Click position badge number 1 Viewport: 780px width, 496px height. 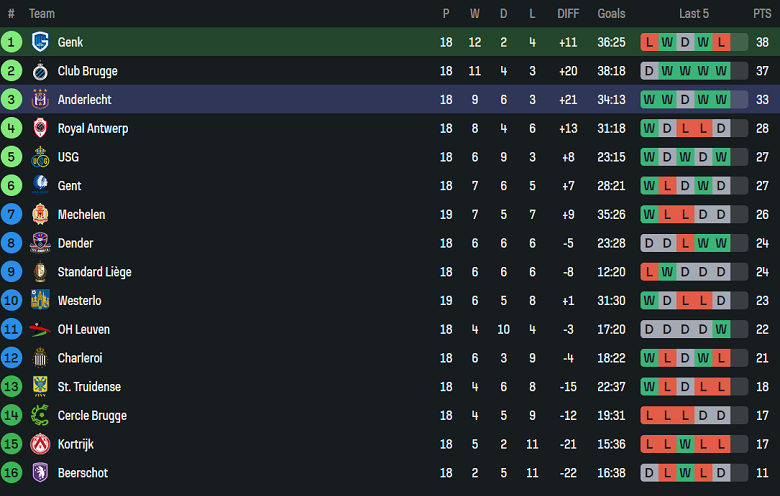click(11, 42)
